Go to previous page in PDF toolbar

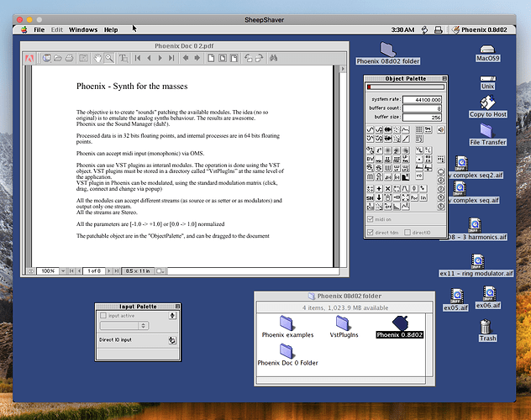tap(149, 58)
